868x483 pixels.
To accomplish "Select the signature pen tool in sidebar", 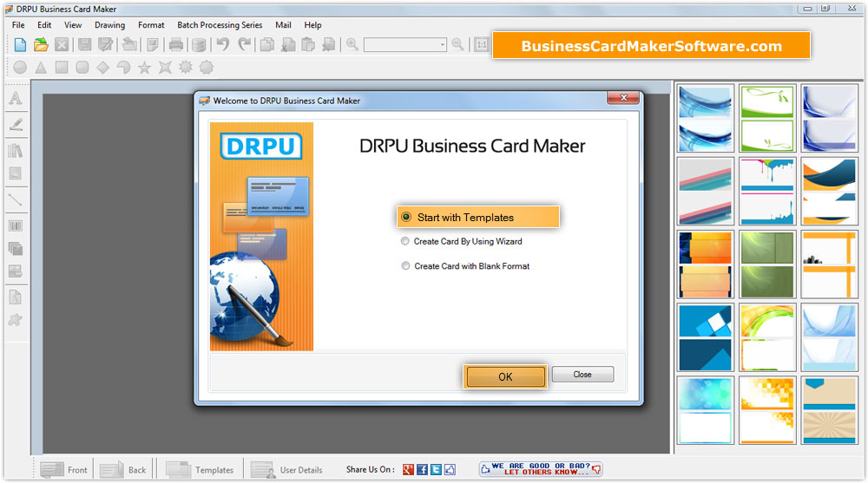I will click(x=16, y=124).
